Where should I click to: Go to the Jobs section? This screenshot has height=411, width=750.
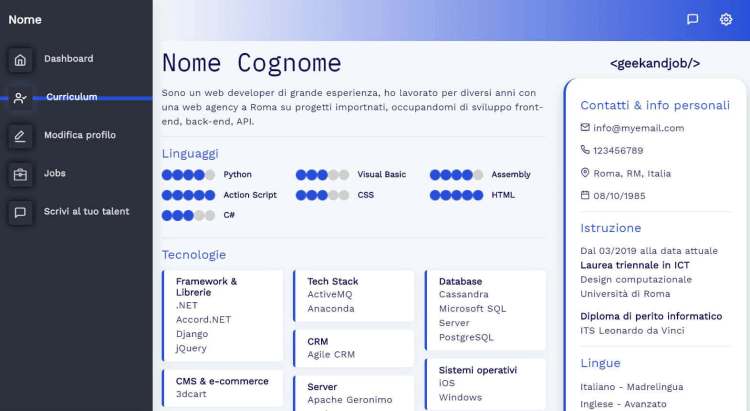pyautogui.click(x=55, y=173)
